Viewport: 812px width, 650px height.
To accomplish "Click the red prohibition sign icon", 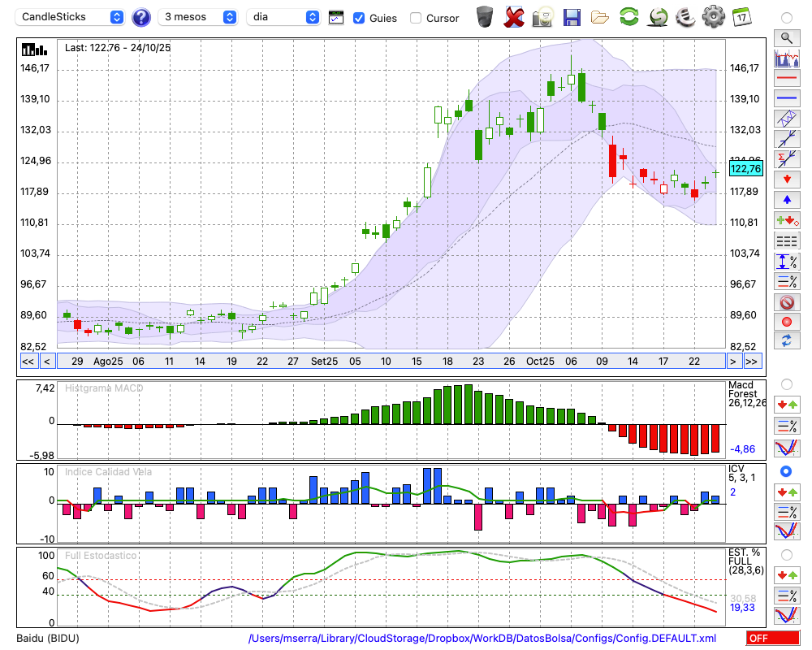I will coord(786,302).
